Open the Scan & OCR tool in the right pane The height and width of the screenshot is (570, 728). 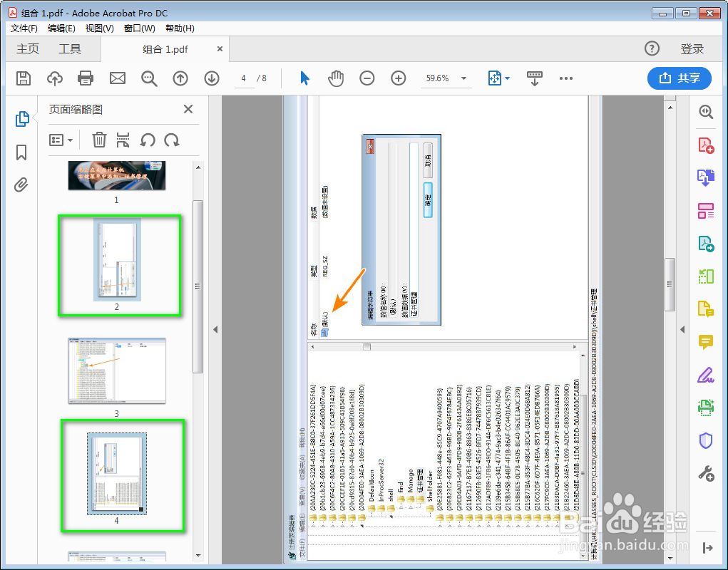click(x=706, y=408)
